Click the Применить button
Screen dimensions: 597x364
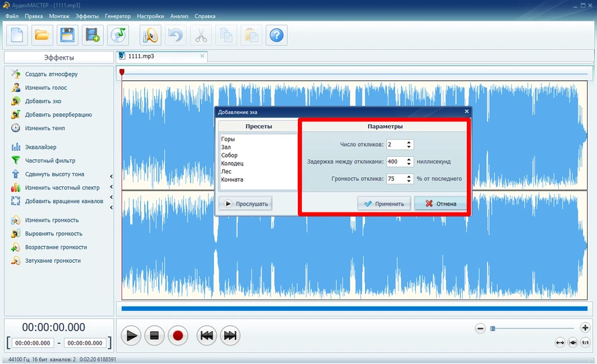coord(384,204)
